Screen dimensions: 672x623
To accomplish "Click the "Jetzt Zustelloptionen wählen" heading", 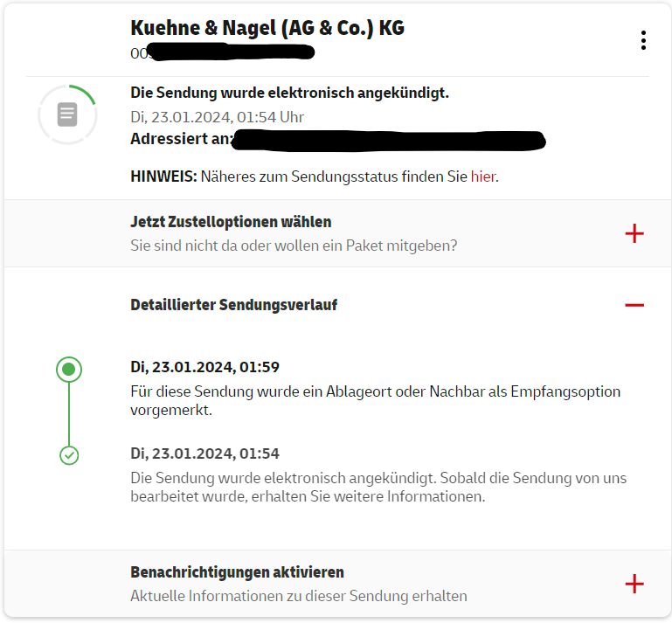I will coord(231,222).
